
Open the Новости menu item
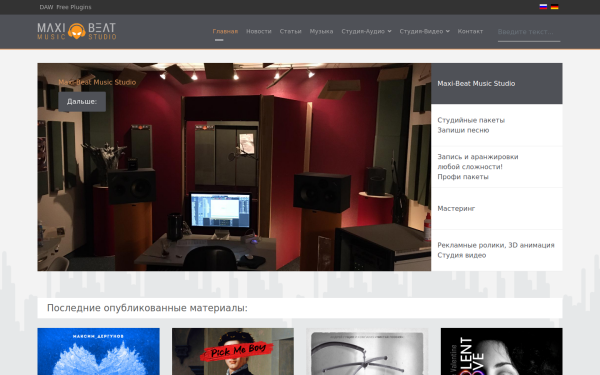(259, 31)
